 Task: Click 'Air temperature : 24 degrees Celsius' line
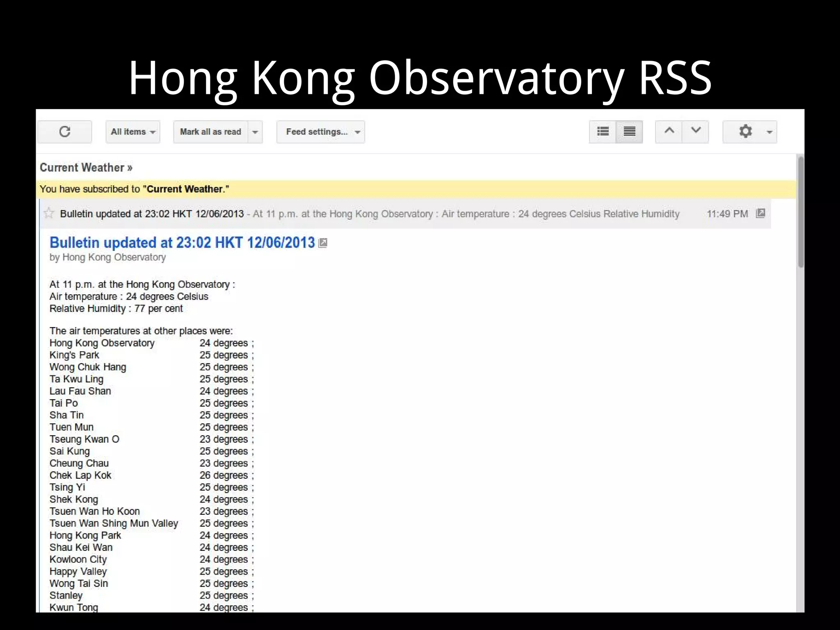point(129,296)
